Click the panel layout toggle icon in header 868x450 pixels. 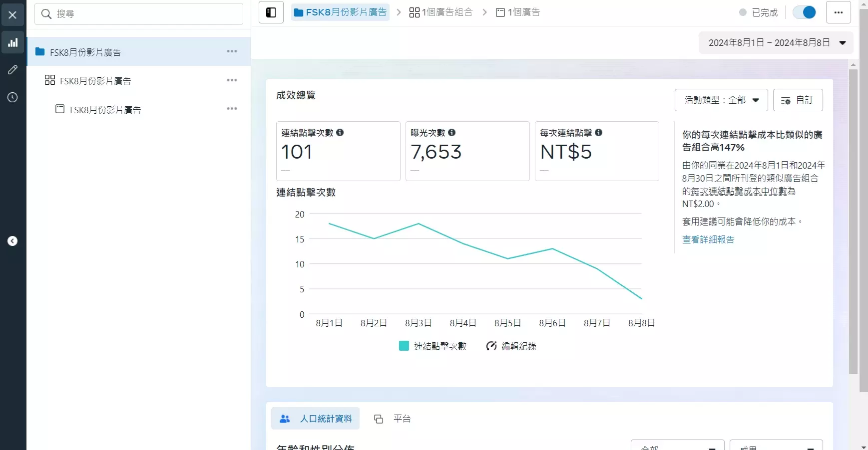pos(271,12)
